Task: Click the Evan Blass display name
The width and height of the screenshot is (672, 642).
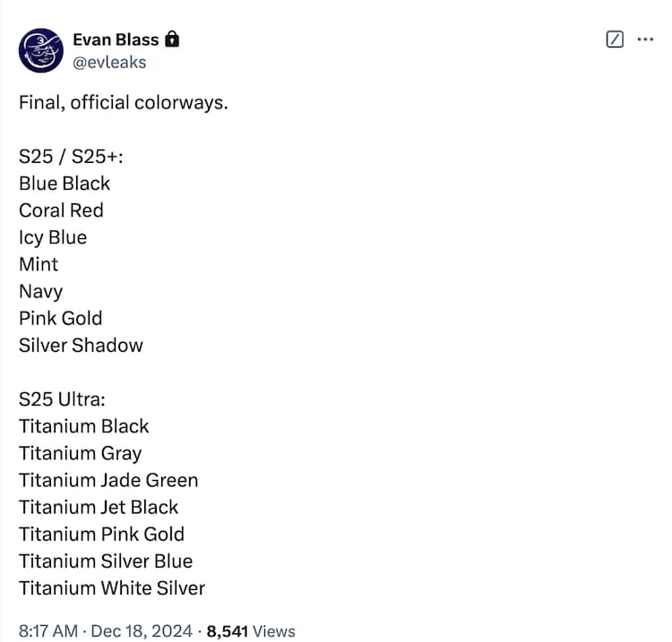Action: [116, 39]
